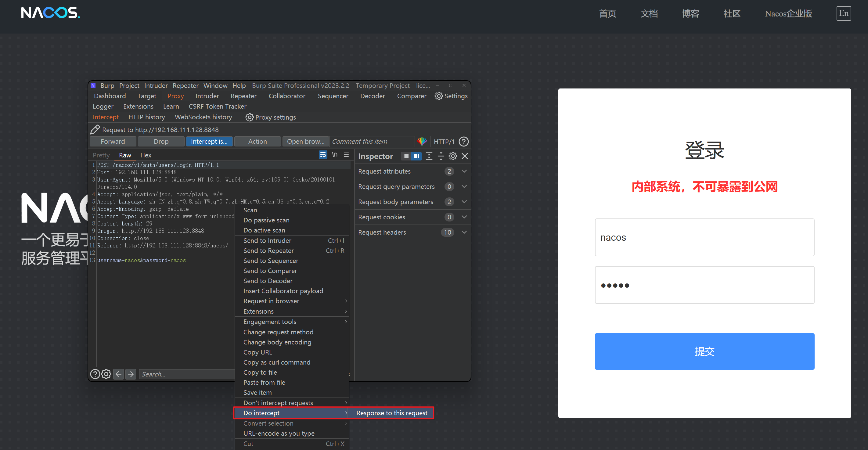
Task: Toggle the word wrap icon in editor
Action: tap(322, 155)
